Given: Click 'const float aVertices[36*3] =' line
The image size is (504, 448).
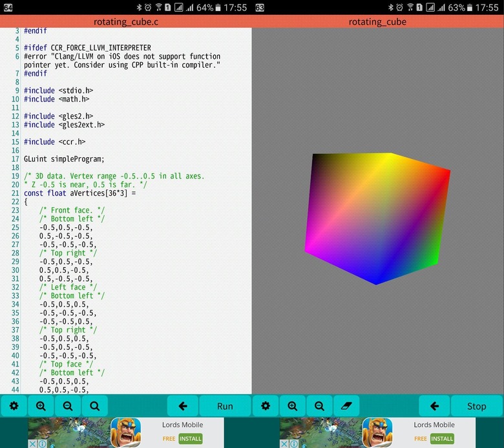Looking at the screenshot, I should tap(79, 193).
